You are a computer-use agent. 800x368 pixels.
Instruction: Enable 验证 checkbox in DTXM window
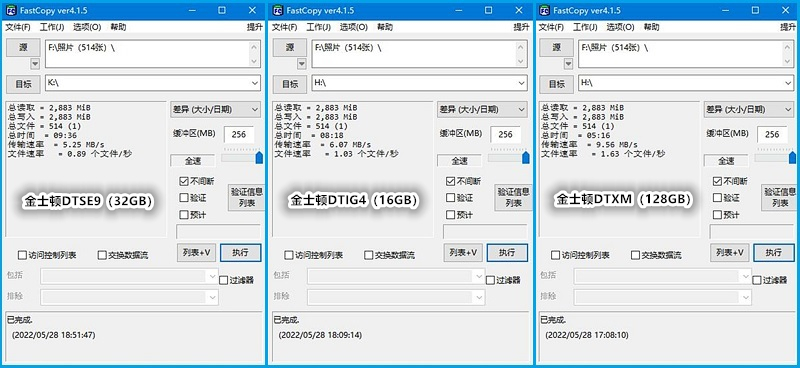click(717, 198)
